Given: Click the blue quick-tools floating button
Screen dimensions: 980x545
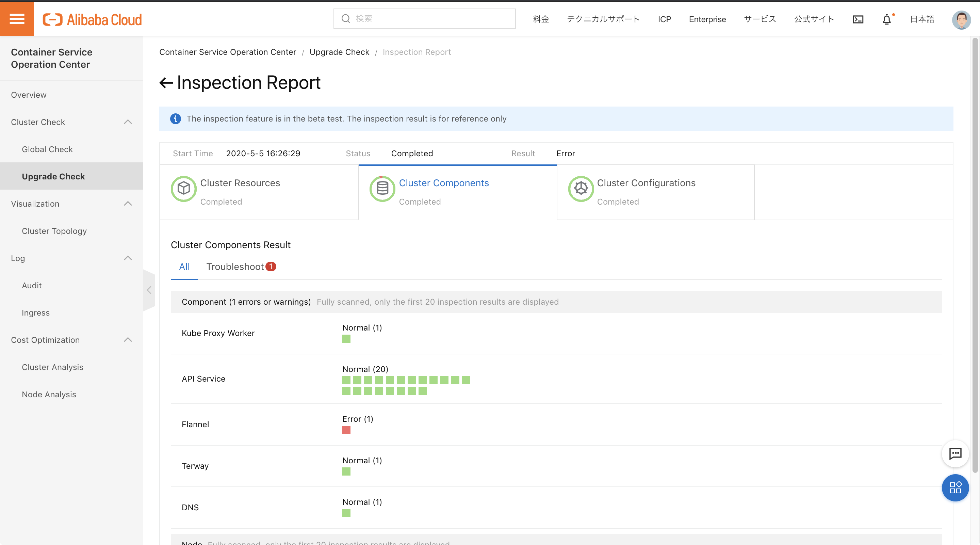Looking at the screenshot, I should [955, 487].
